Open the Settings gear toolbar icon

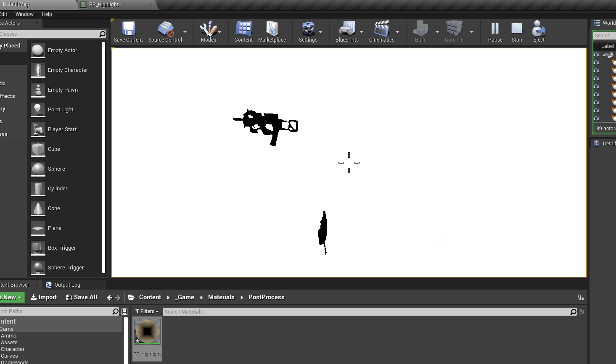pos(308,29)
